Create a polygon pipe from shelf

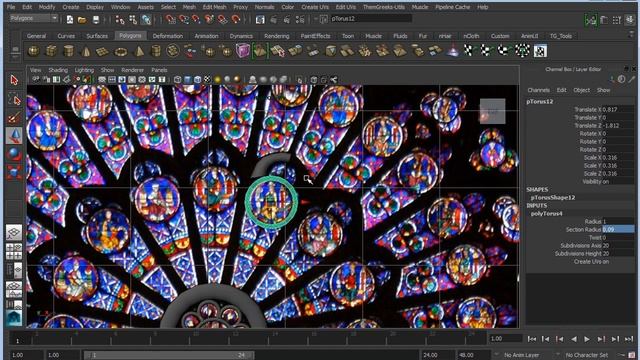click(x=156, y=51)
